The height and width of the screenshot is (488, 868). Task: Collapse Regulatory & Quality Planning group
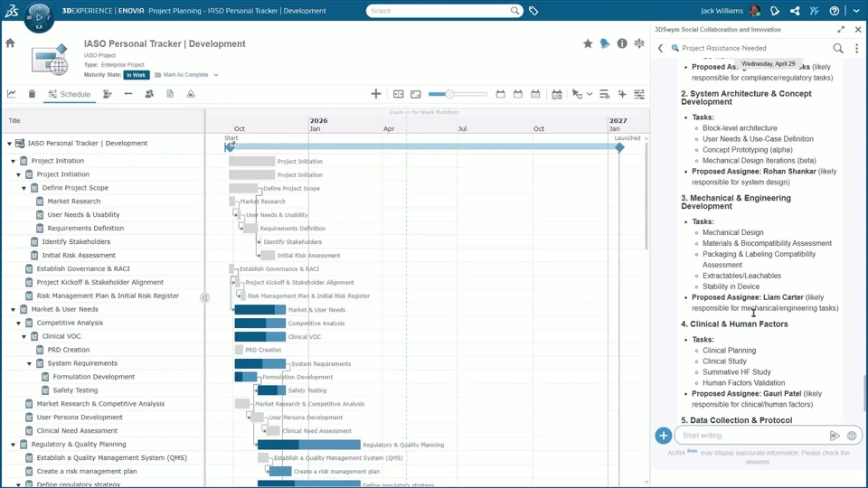coord(14,445)
